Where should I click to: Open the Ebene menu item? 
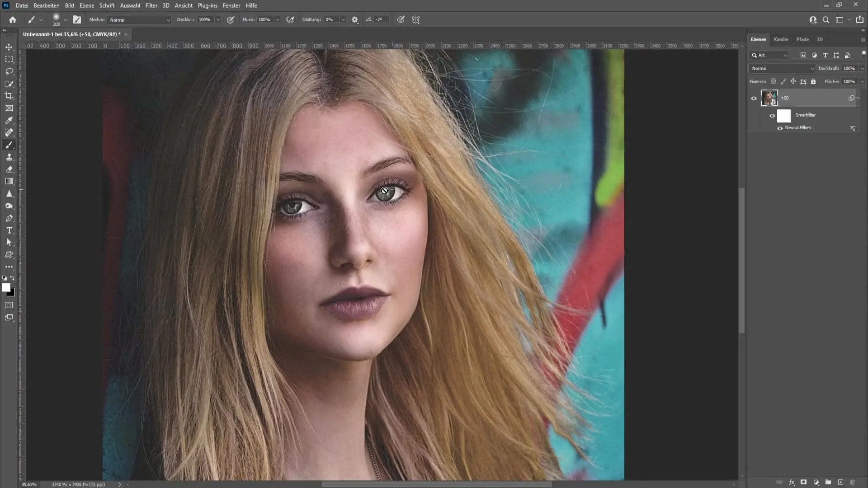86,5
